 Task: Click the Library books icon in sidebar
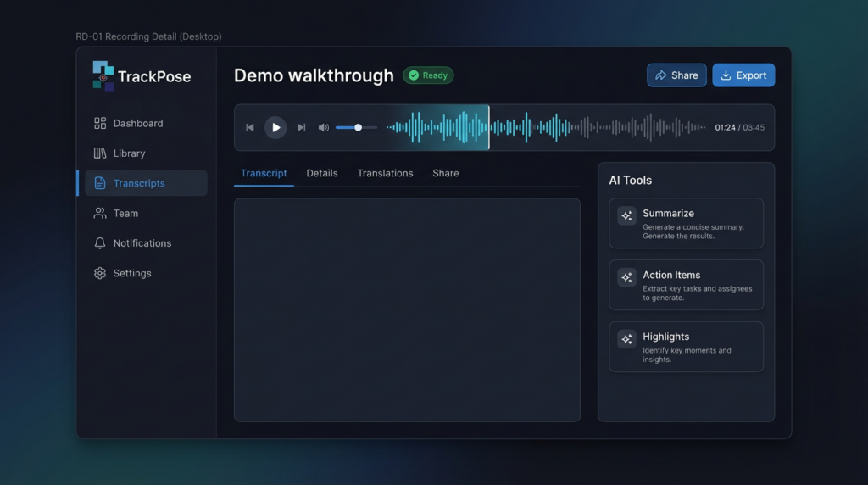point(100,153)
